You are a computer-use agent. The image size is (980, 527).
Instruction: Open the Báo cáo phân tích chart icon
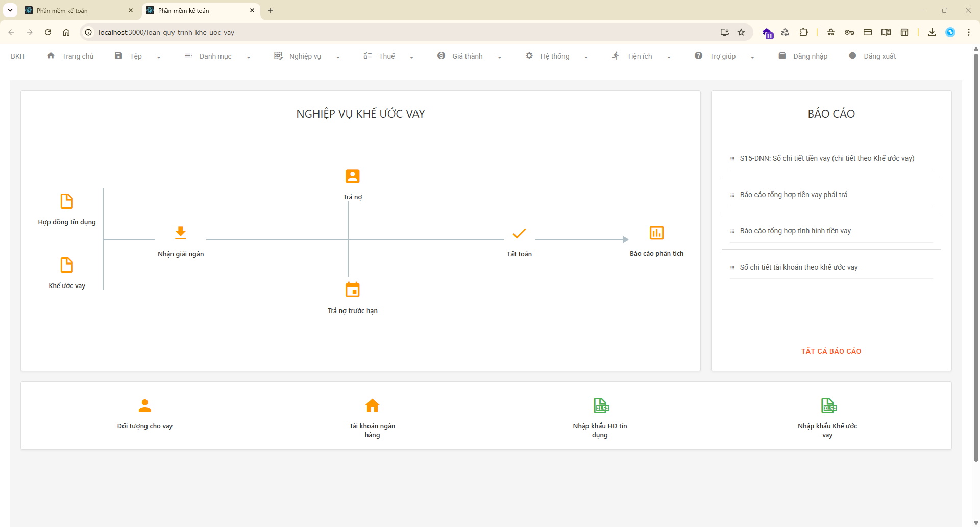[x=656, y=233]
